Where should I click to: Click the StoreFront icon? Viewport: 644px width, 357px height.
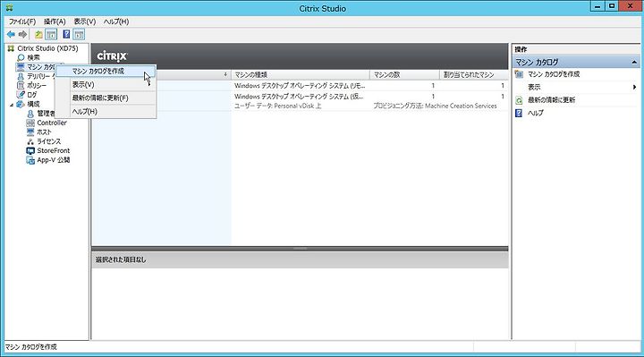point(30,151)
